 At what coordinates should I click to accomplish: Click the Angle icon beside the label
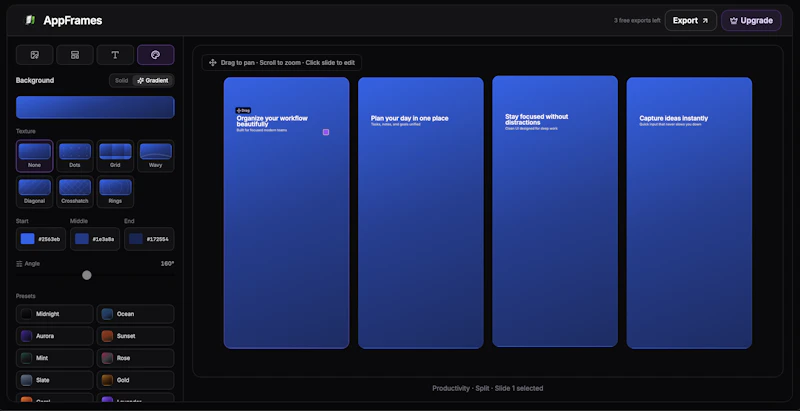pos(19,264)
